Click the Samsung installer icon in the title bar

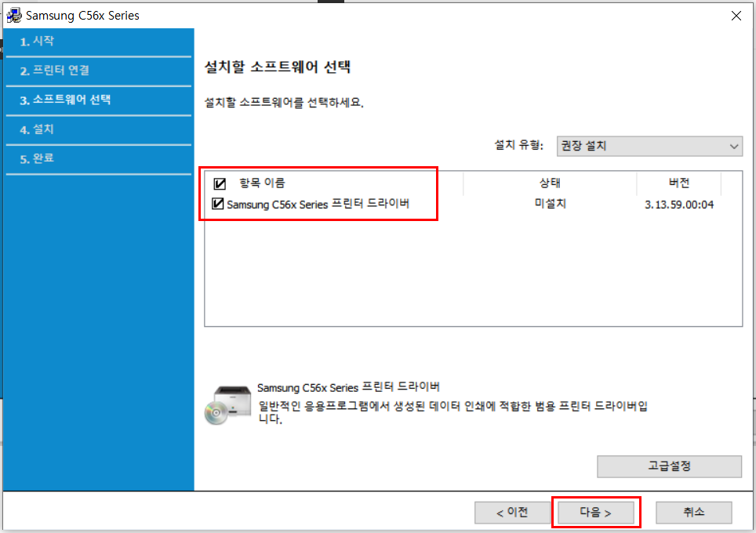(x=13, y=15)
